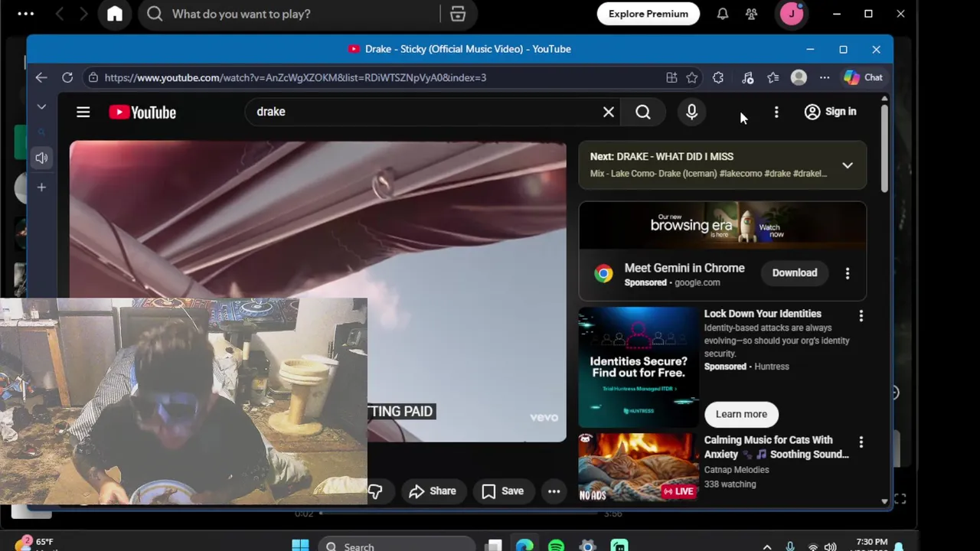Click Explore Premium in Spotify
The width and height of the screenshot is (980, 551).
[648, 14]
